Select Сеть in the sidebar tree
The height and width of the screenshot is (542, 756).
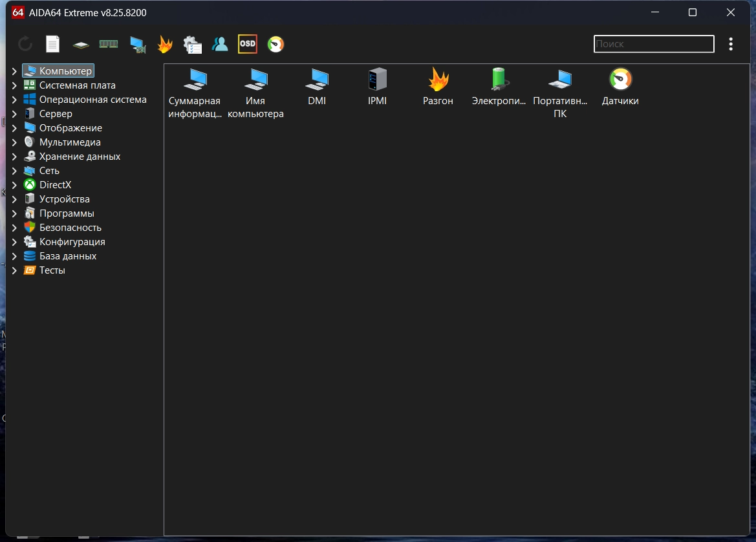49,171
